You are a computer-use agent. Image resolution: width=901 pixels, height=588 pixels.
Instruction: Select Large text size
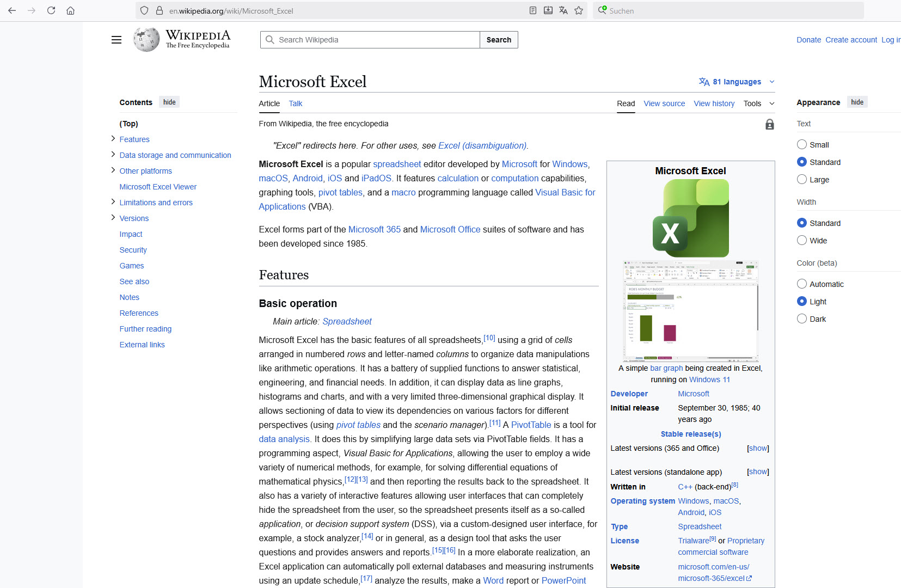pyautogui.click(x=802, y=180)
